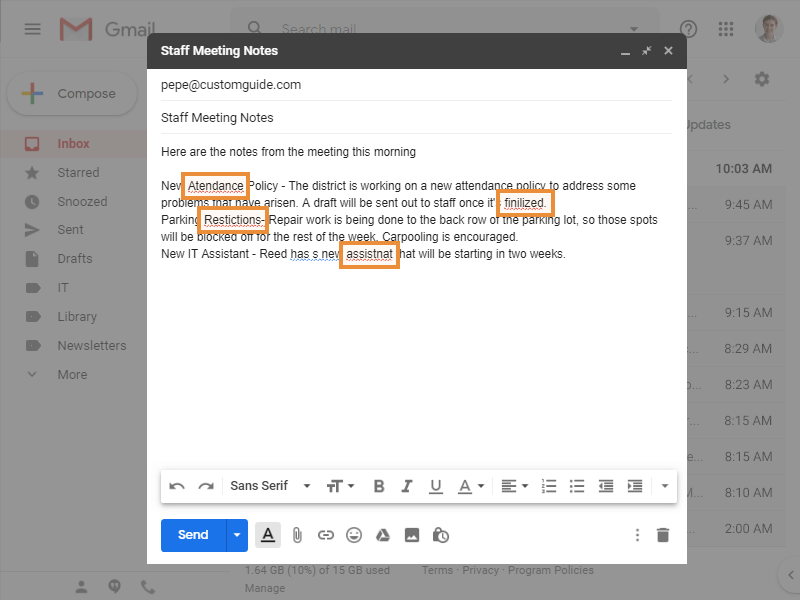Viewport: 800px width, 600px height.
Task: Discard the draft with the trash icon
Action: pos(662,535)
